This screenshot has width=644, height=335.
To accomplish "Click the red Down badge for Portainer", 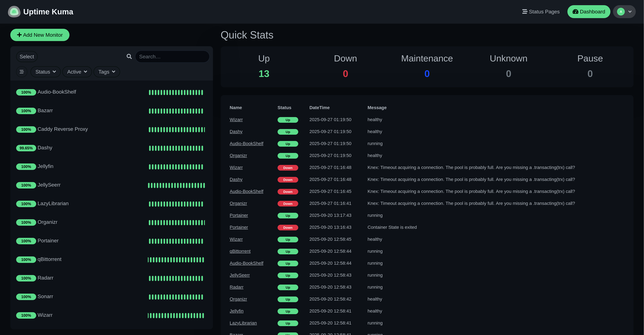I will point(287,227).
